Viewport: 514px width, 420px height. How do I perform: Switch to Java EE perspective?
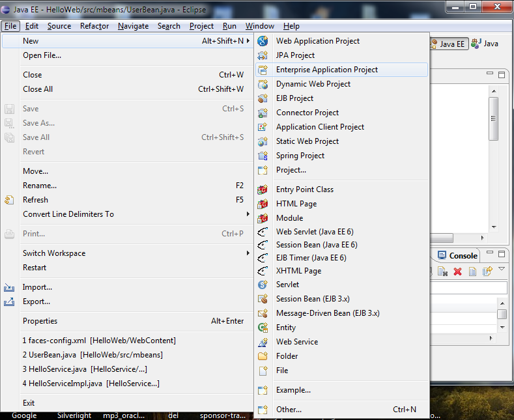coord(449,44)
